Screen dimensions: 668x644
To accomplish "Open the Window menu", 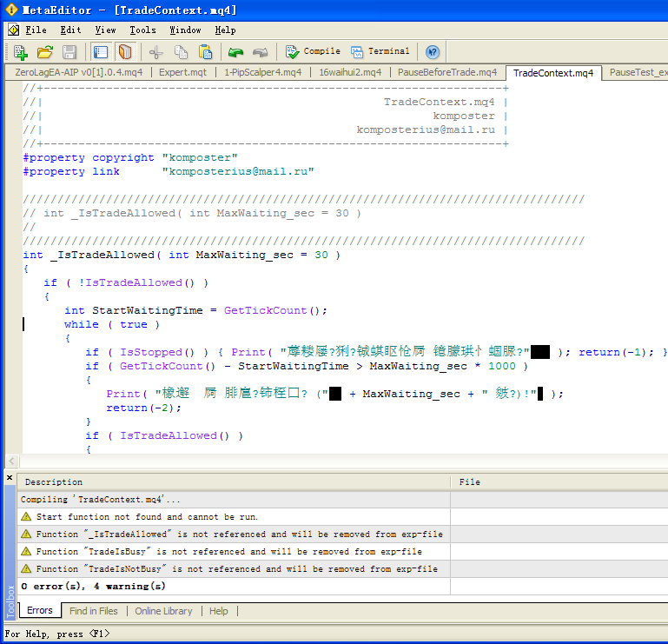I will [185, 30].
